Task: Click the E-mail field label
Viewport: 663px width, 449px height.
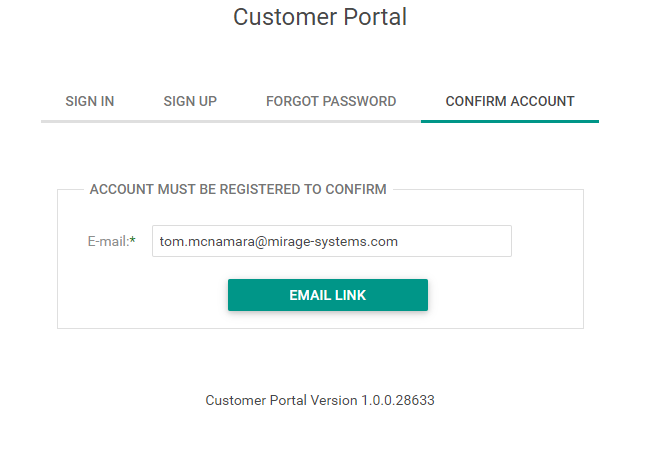Action: 107,241
